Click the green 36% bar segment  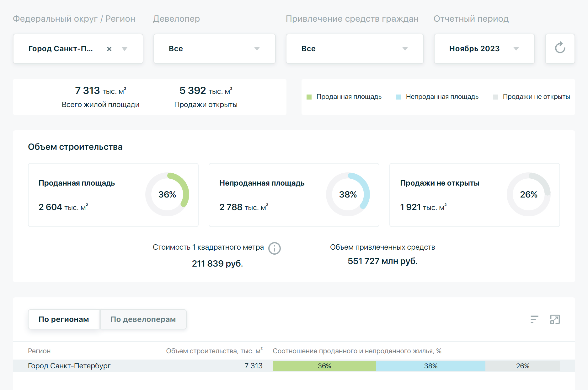click(324, 366)
